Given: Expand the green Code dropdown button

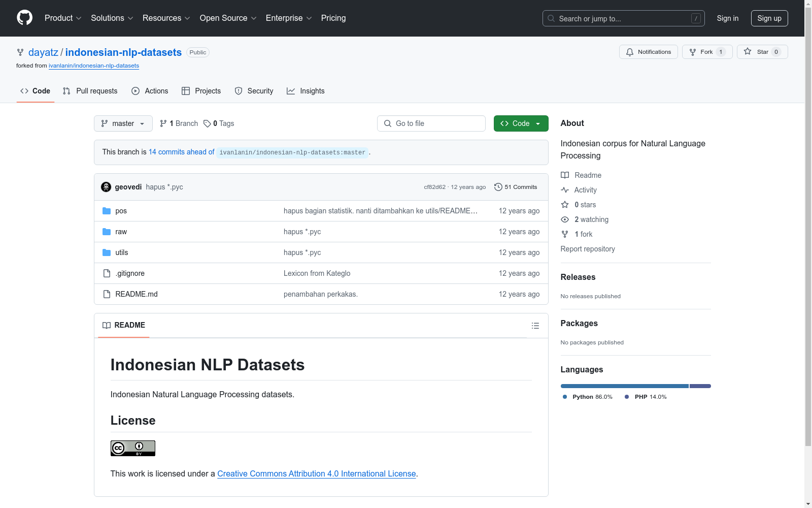Looking at the screenshot, I should [521, 123].
